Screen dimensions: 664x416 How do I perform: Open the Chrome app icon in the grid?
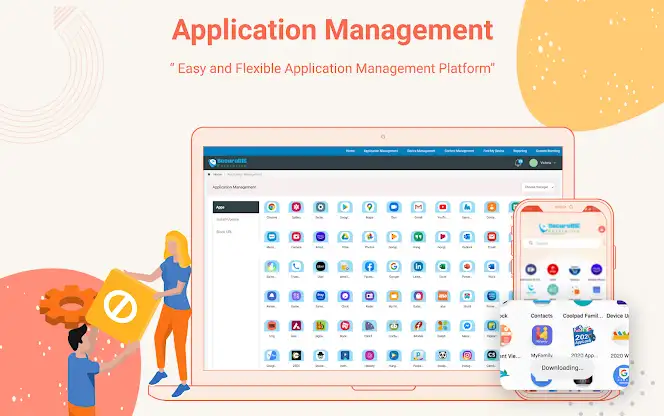272,207
